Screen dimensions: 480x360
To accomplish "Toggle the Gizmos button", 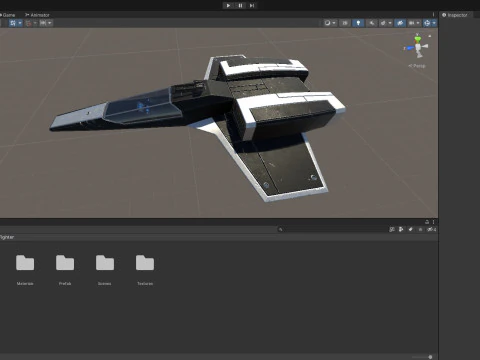I will (427, 23).
